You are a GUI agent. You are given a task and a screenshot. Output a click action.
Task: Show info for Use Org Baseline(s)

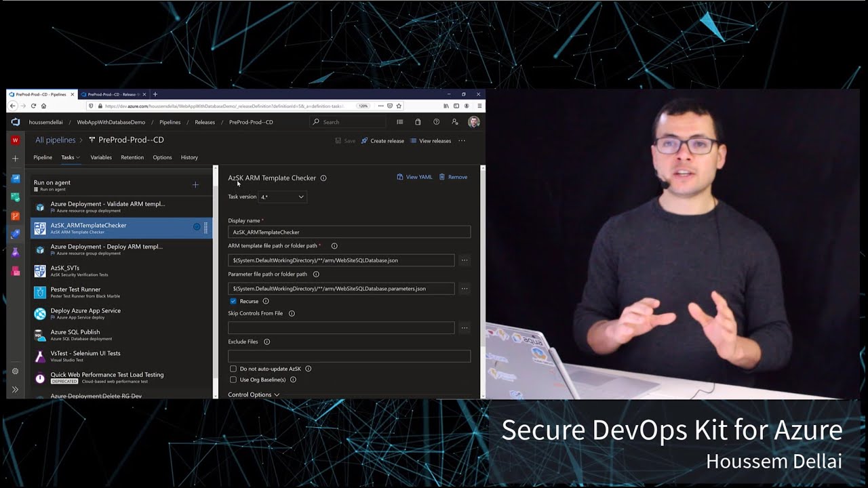point(293,380)
